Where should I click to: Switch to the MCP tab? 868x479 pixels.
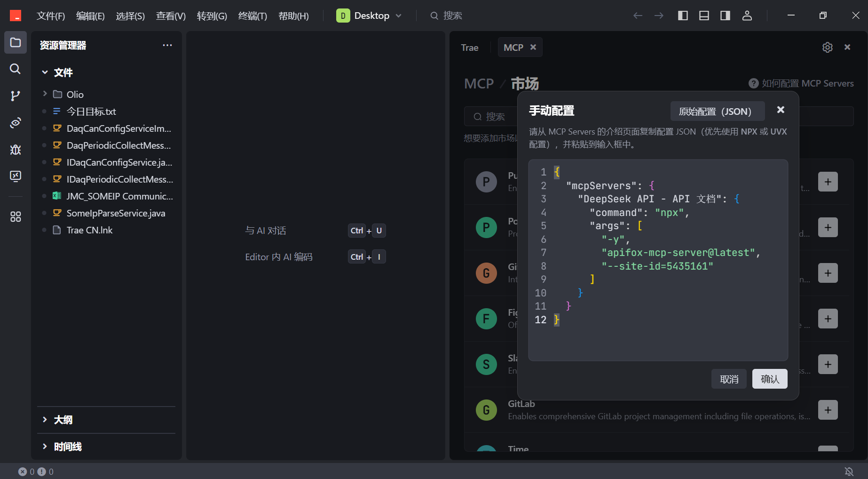click(513, 47)
